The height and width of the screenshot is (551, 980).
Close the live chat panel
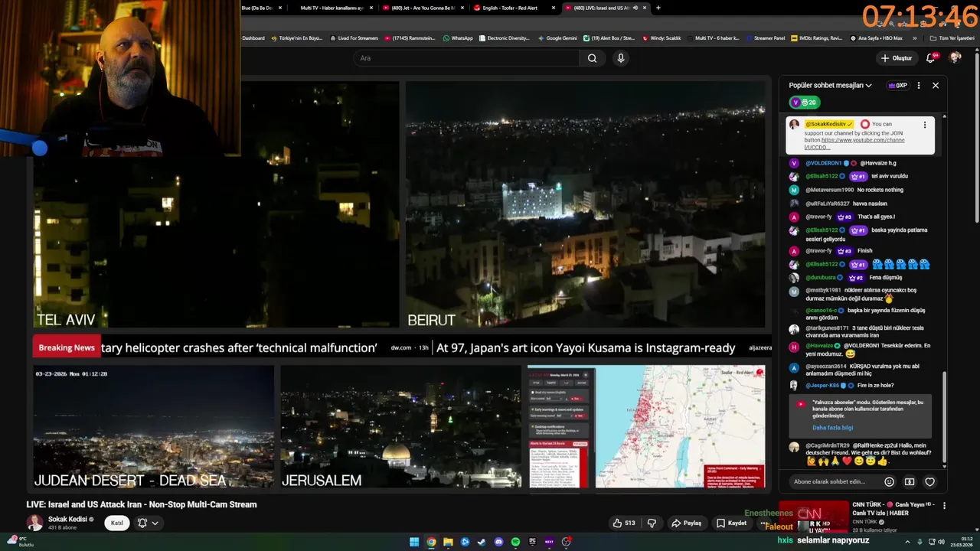pos(936,86)
